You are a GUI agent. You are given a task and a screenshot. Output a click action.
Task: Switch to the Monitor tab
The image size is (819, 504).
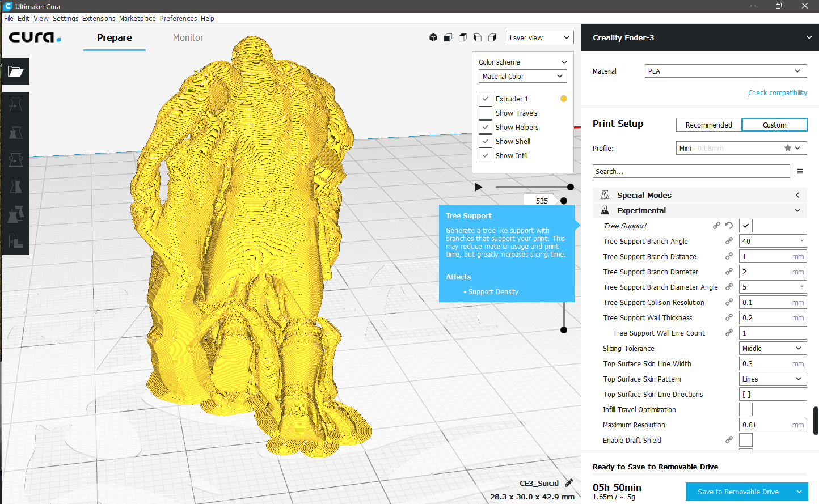[188, 37]
